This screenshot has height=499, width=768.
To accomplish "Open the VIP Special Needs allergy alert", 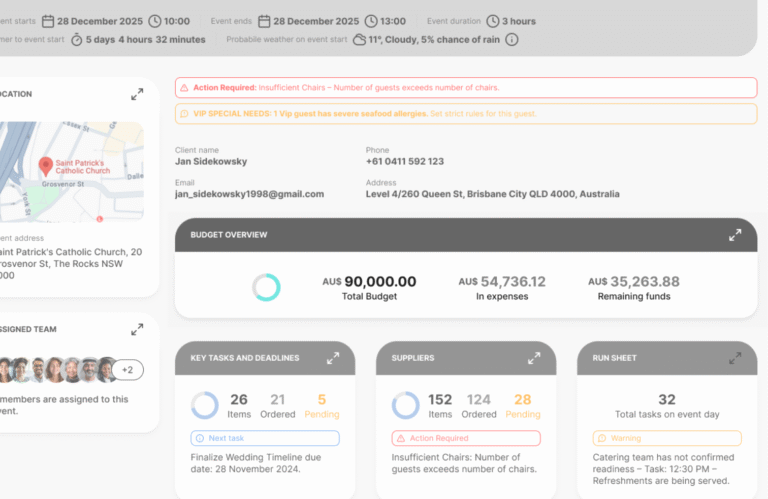I will point(466,114).
